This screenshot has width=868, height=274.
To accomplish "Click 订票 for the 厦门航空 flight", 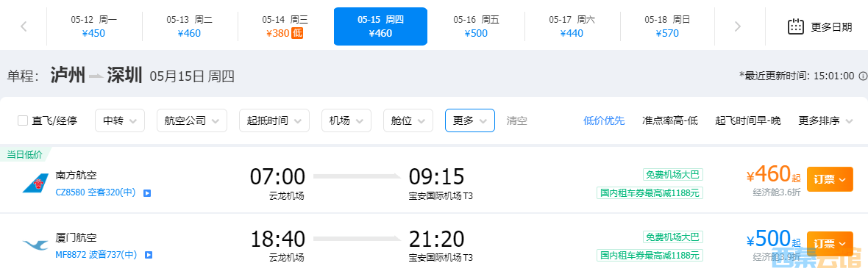I will point(830,244).
